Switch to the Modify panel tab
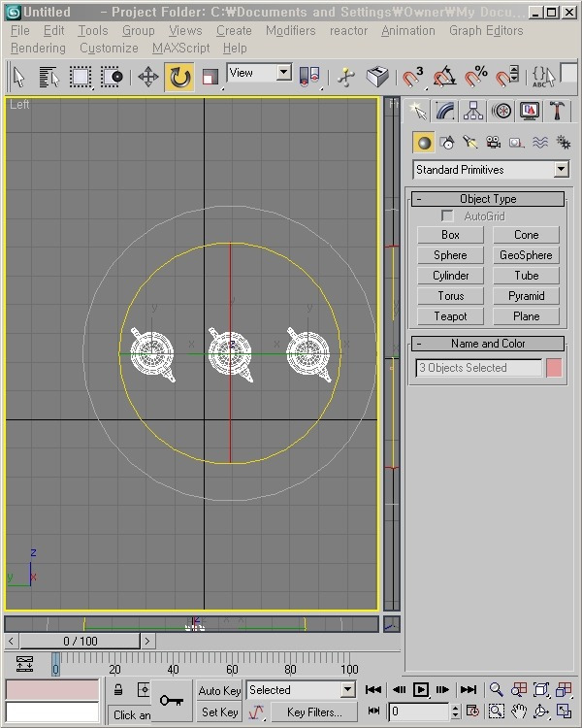Viewport: 582px width, 728px height. (445, 112)
